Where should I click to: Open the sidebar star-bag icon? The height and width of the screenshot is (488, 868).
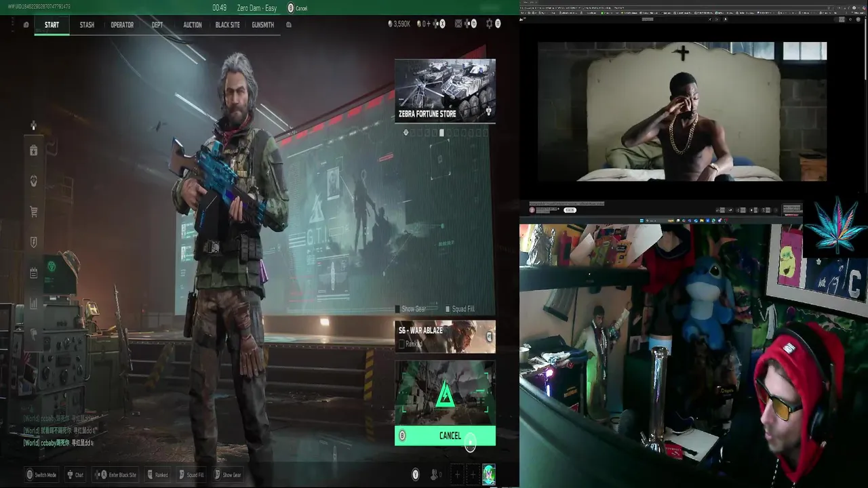coord(33,150)
